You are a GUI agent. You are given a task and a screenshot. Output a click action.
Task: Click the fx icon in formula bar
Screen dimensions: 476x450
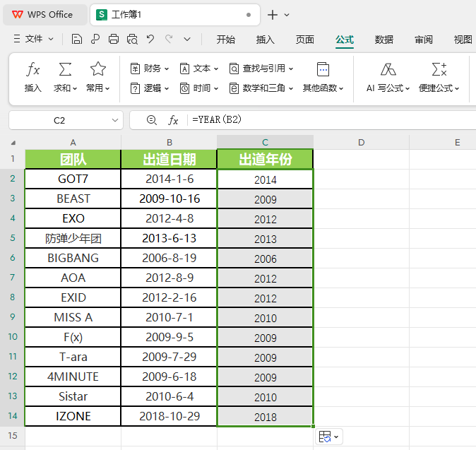[x=173, y=120]
